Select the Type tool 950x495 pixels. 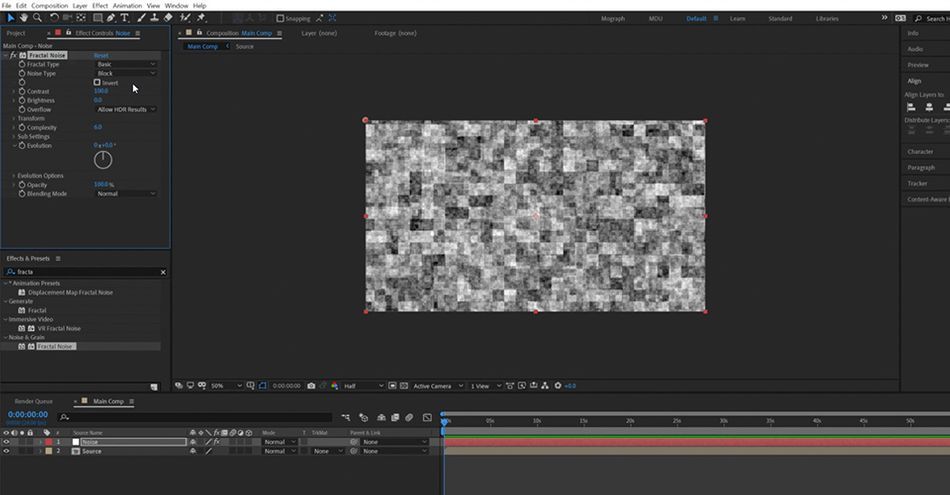tap(125, 18)
